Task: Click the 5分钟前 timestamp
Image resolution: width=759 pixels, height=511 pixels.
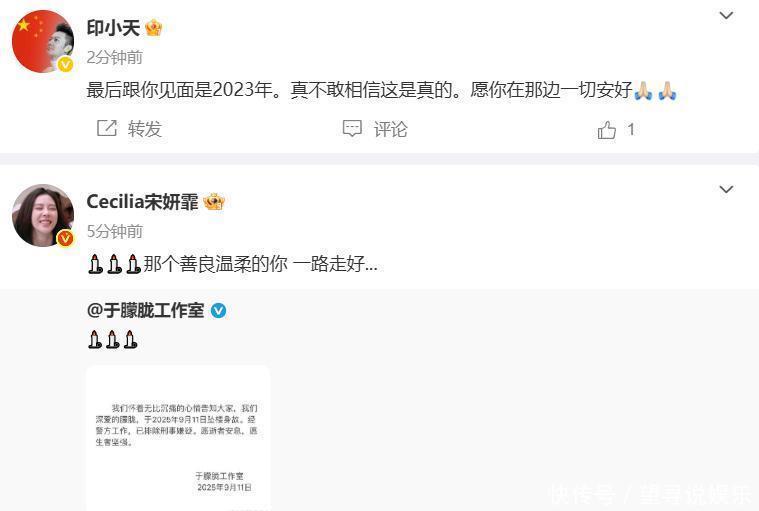Action: coord(115,231)
